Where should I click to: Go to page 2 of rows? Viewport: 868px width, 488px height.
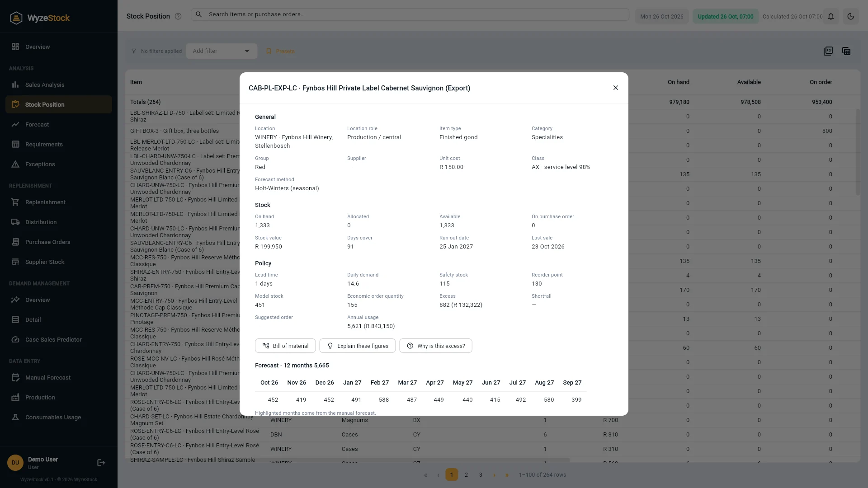tap(466, 474)
